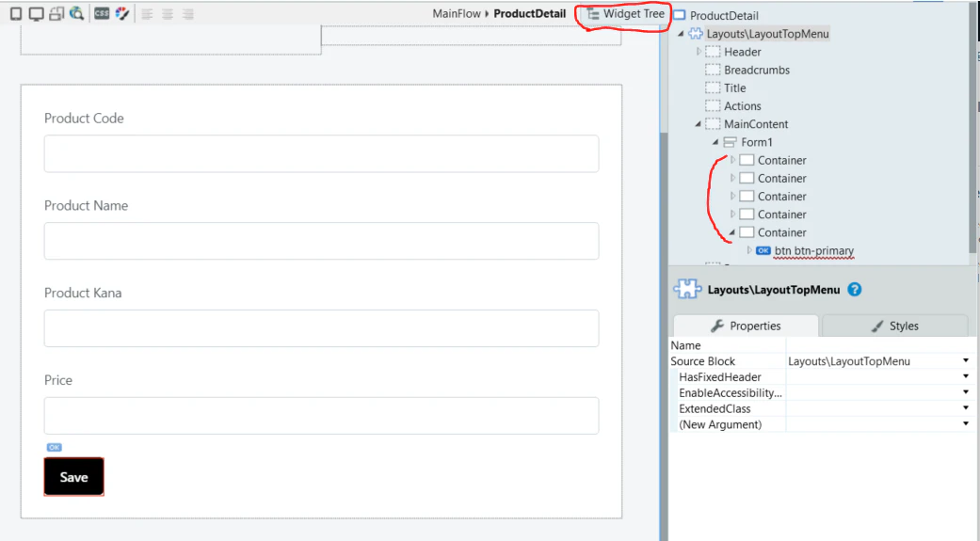
Task: Switch to the Styles tab
Action: click(x=895, y=326)
